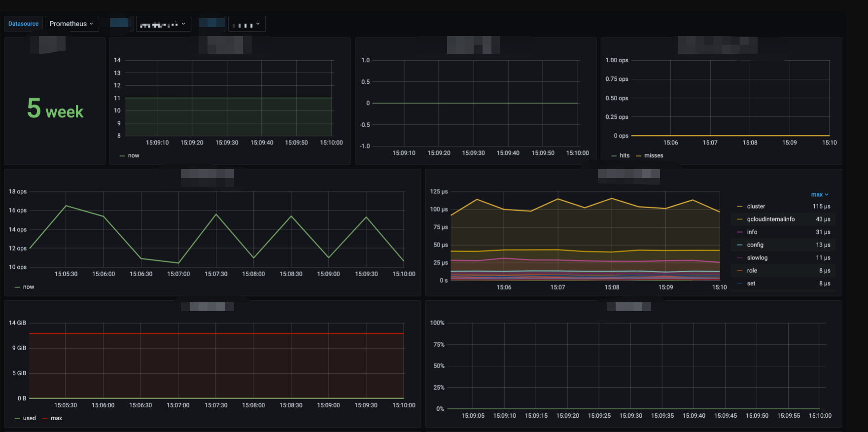
Task: Toggle the used memory legend item
Action: click(29, 419)
